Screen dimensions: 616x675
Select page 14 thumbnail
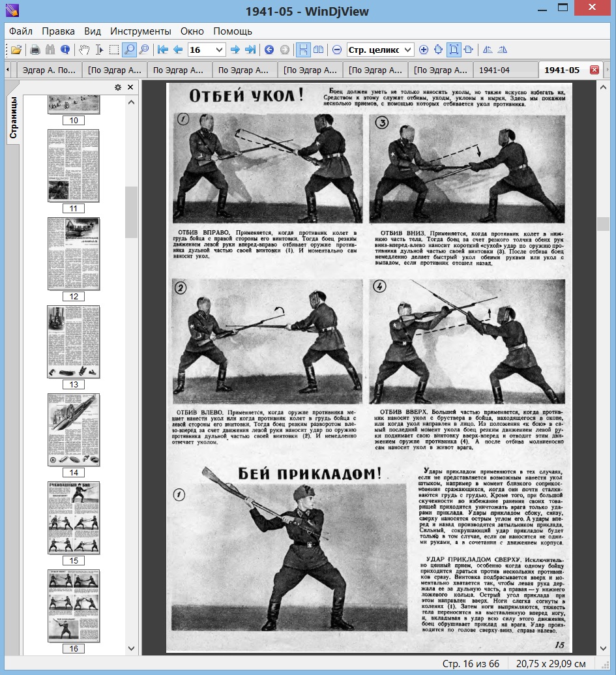tap(74, 430)
